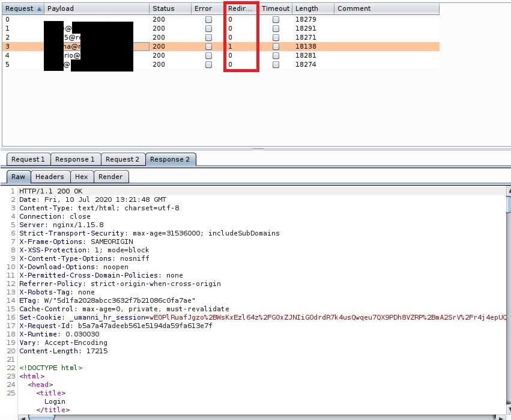Select request row 1 with length 18291
The width and height of the screenshot is (511, 420).
pos(221,29)
